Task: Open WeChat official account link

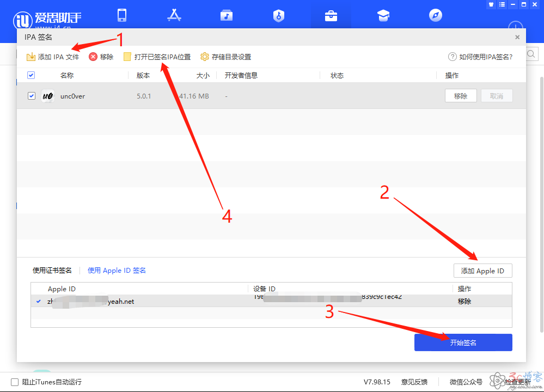Action: (x=466, y=382)
